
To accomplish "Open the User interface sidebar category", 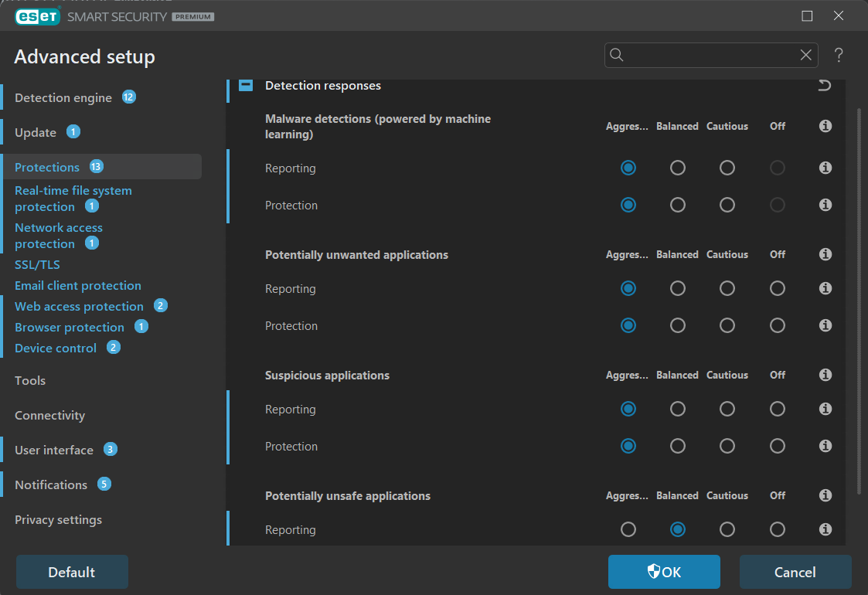I will pyautogui.click(x=54, y=450).
